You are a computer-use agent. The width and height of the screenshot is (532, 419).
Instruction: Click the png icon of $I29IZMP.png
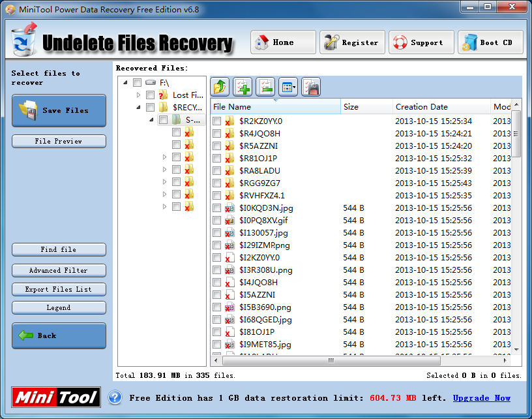[229, 245]
